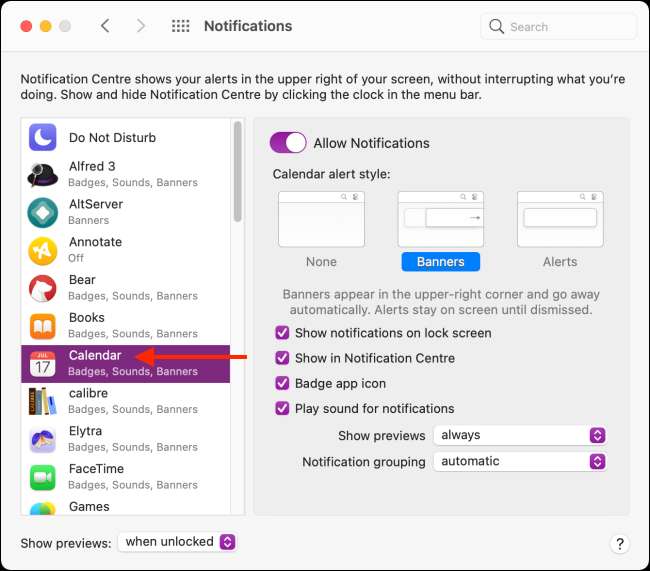Select calibre in the app list

tap(126, 401)
